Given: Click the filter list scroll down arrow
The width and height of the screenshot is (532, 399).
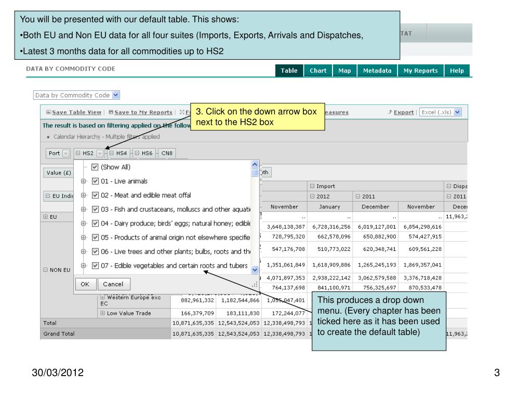Looking at the screenshot, I should (255, 270).
